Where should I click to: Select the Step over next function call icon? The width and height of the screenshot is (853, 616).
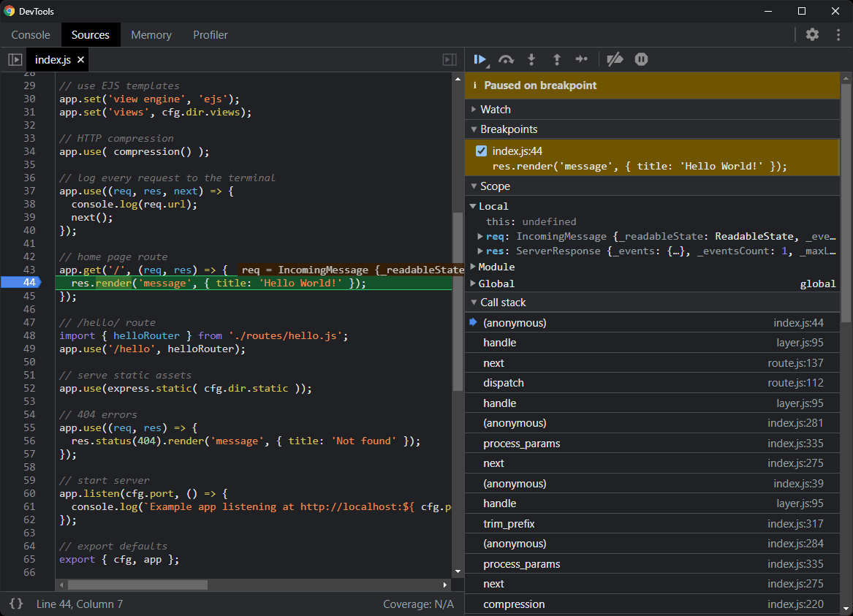pyautogui.click(x=505, y=59)
